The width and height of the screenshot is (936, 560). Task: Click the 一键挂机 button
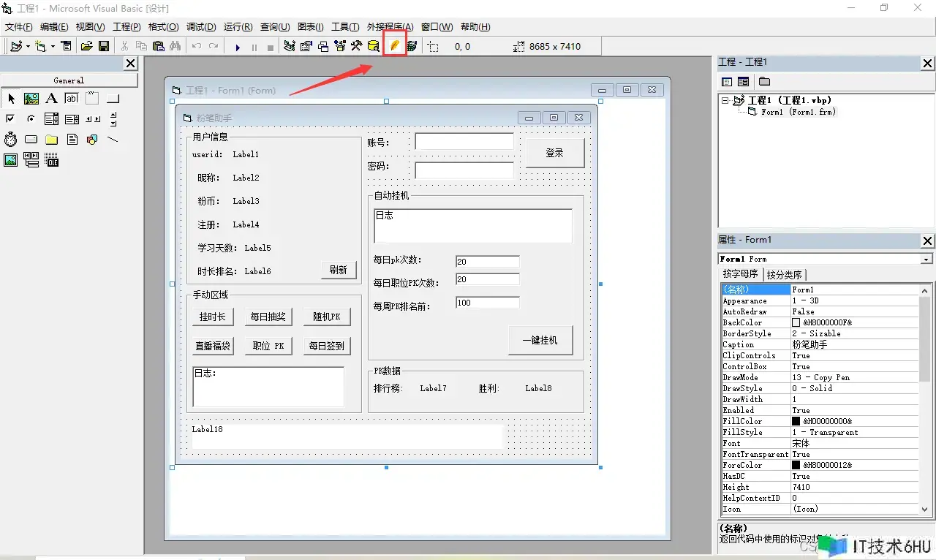(x=540, y=340)
